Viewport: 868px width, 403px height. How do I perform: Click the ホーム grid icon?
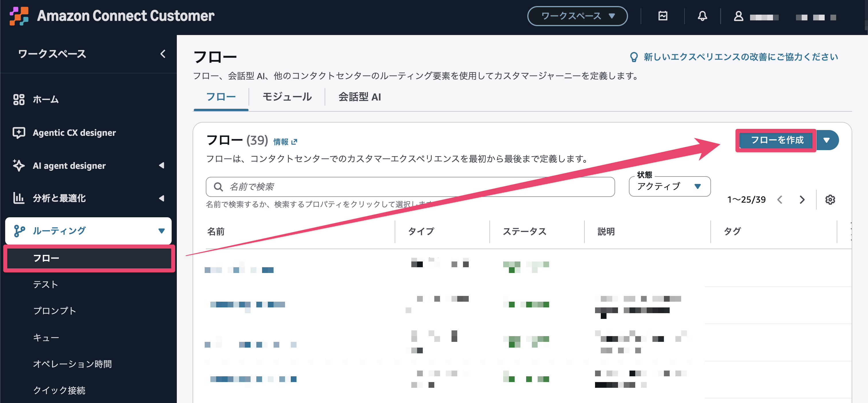point(19,99)
